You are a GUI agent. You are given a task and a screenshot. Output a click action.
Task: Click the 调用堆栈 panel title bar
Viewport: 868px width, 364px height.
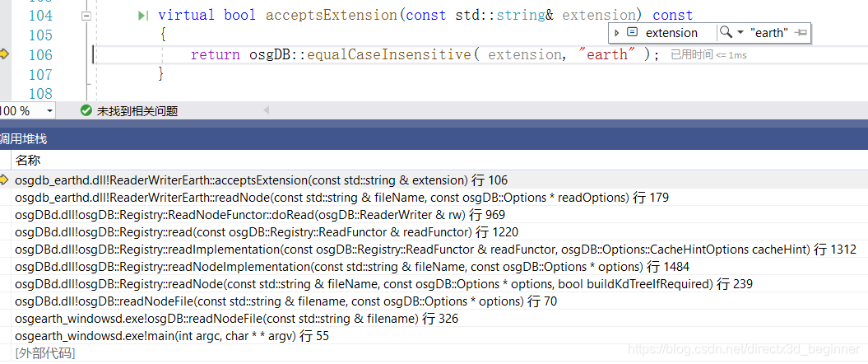coord(434,139)
